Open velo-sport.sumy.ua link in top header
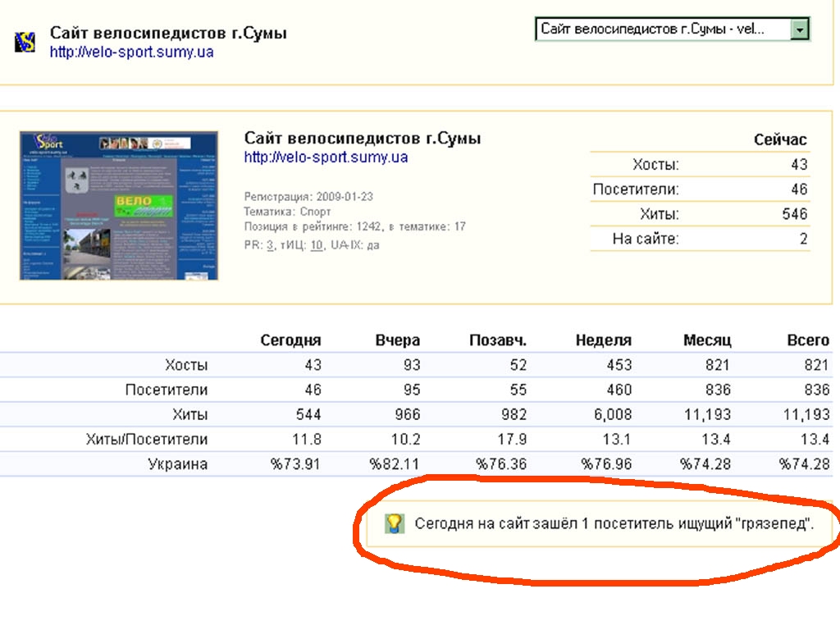The height and width of the screenshot is (630, 840). (x=131, y=52)
